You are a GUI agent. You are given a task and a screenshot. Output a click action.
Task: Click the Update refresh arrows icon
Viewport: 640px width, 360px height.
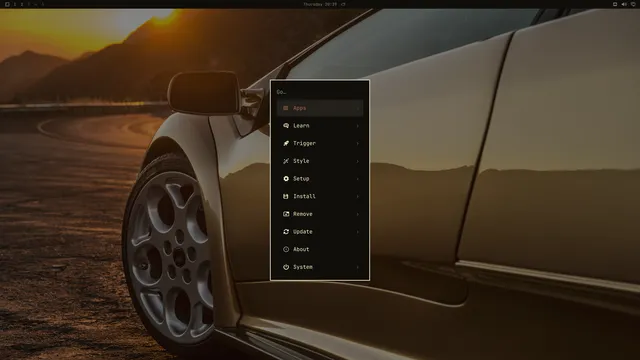pyautogui.click(x=286, y=231)
